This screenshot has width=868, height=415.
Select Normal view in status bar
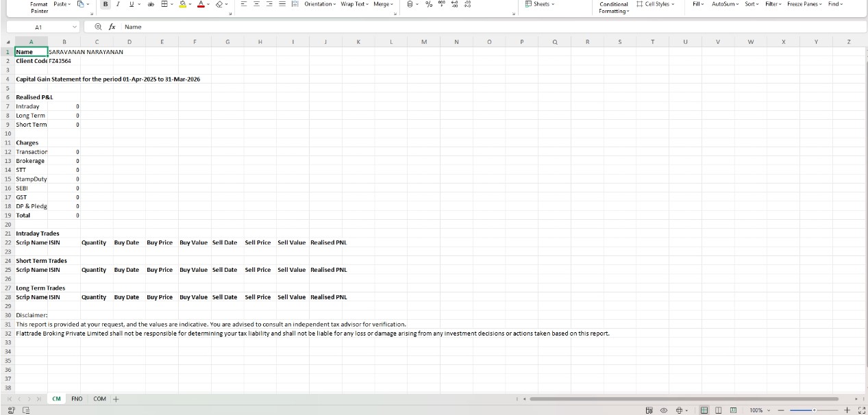[704, 410]
